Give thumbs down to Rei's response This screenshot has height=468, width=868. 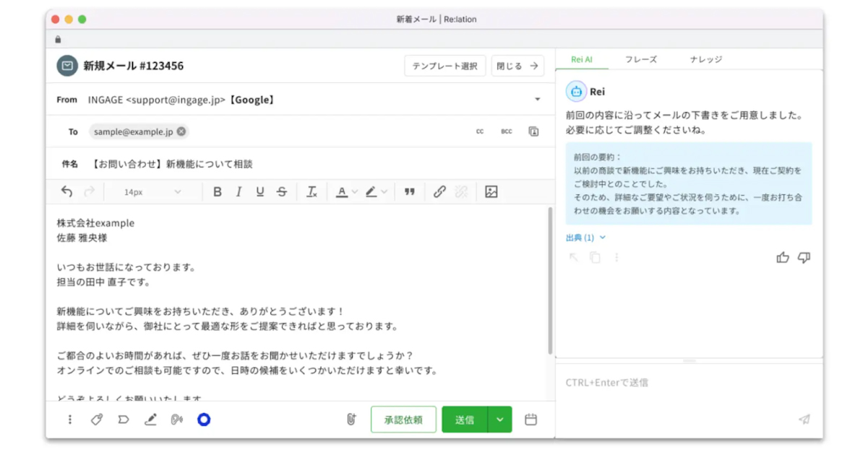tap(804, 258)
